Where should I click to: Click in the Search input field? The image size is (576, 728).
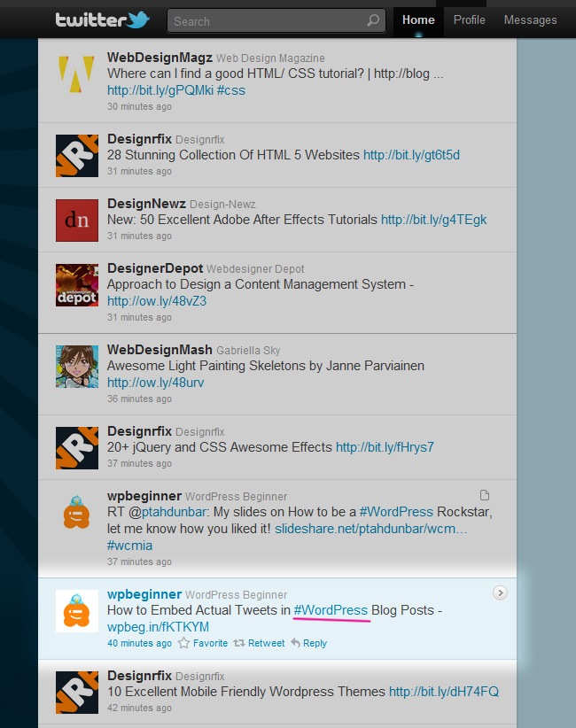click(x=266, y=21)
